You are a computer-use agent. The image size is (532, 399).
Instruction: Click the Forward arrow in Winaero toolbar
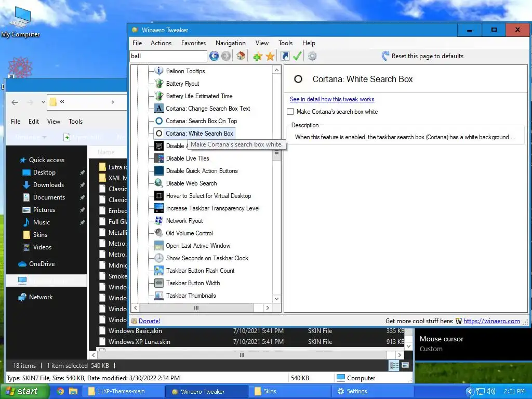(x=225, y=56)
